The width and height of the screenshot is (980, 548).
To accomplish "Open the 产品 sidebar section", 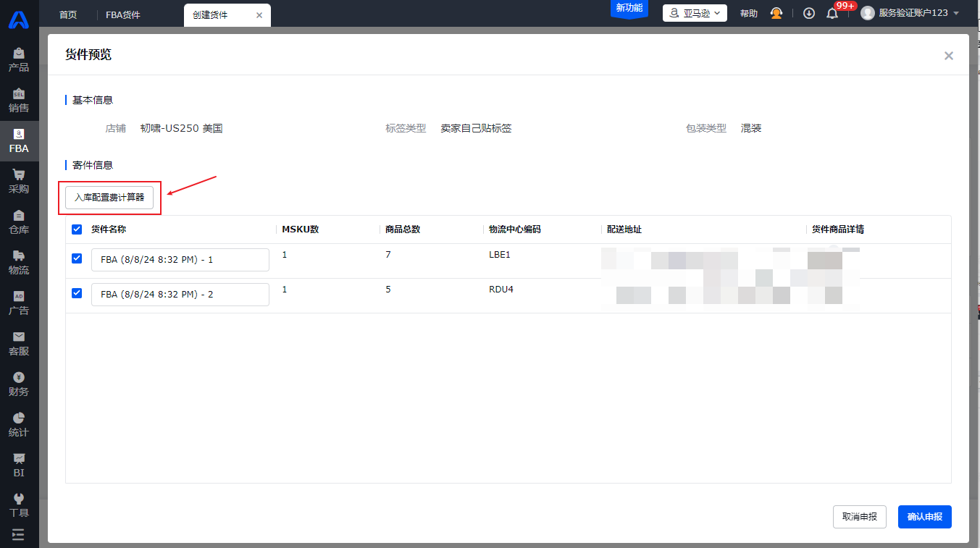I will [19, 60].
